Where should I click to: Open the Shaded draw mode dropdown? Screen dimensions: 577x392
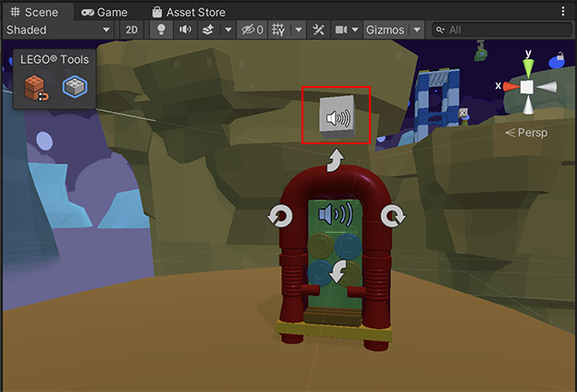point(57,30)
